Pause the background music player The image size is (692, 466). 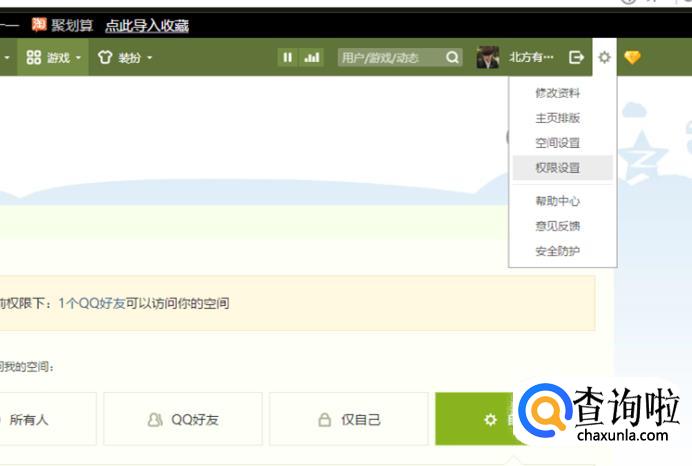288,58
